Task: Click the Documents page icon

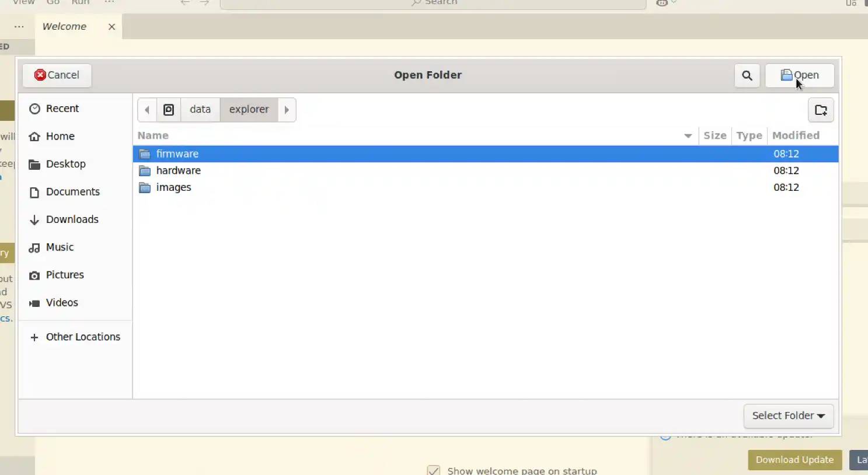Action: click(34, 193)
